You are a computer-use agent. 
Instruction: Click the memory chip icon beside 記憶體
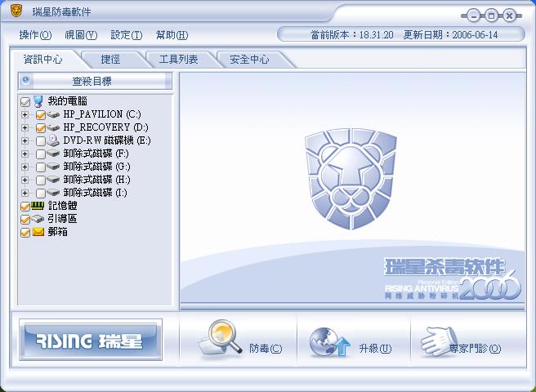tap(38, 206)
